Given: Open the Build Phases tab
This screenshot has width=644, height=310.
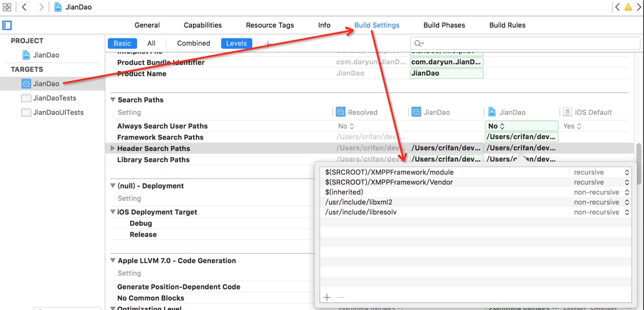Looking at the screenshot, I should click(443, 26).
